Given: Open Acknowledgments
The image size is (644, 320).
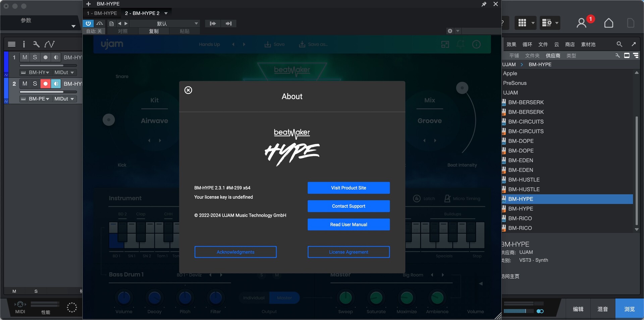Looking at the screenshot, I should click(x=235, y=252).
